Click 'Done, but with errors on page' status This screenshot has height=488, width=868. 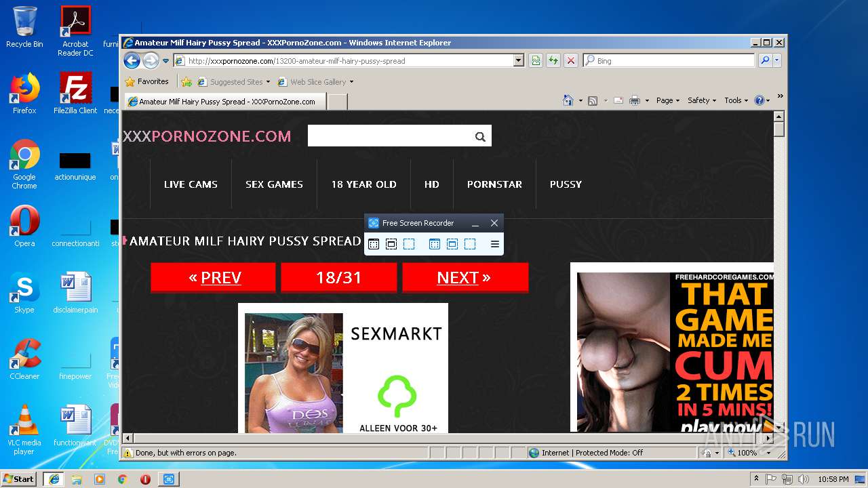point(186,453)
